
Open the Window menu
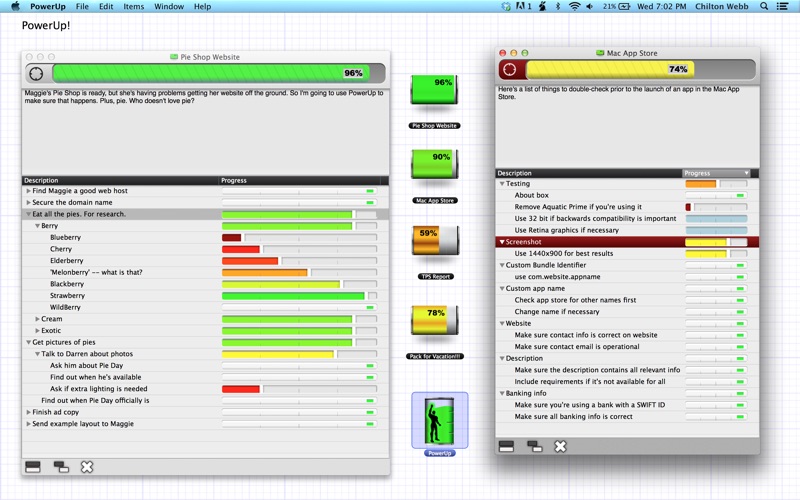click(x=169, y=6)
